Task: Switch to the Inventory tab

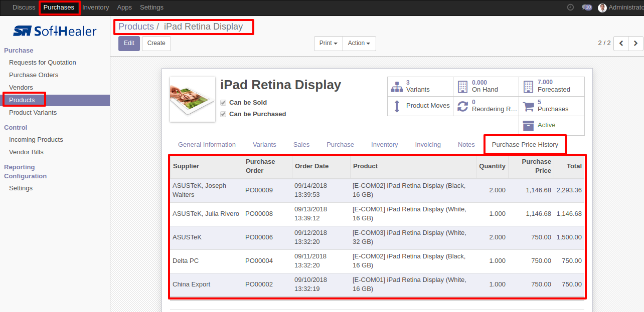Action: (384, 145)
